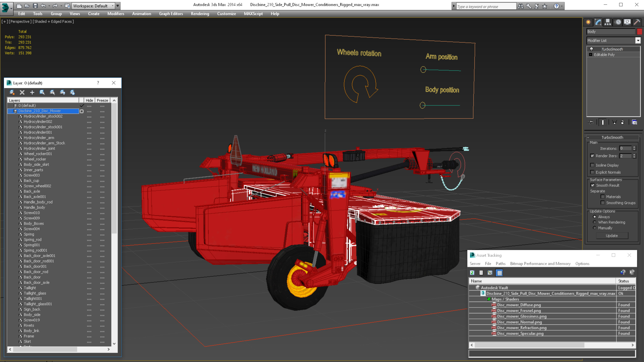Enable the Isoline Display checkbox

tap(592, 165)
